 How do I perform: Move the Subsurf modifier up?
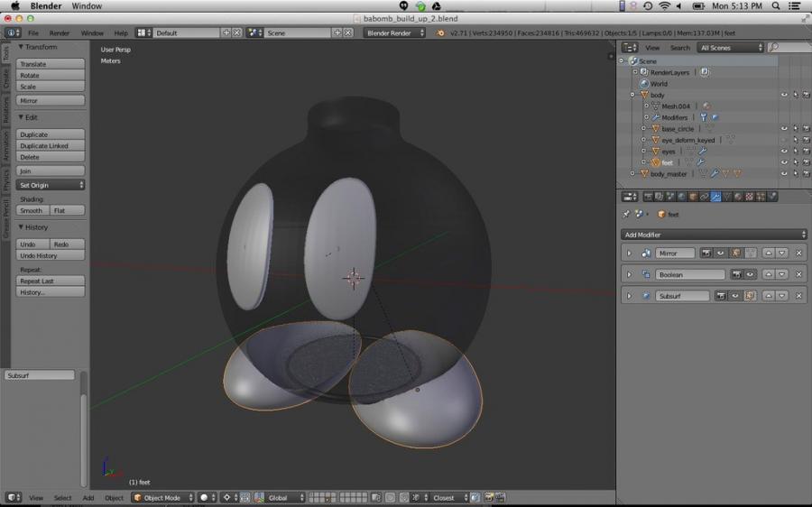pos(769,296)
